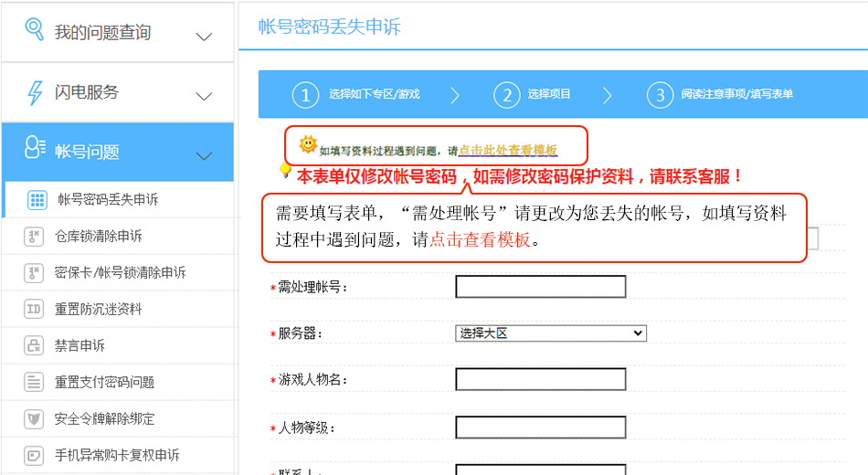Focus the 需处理帐号 input field

pyautogui.click(x=541, y=287)
